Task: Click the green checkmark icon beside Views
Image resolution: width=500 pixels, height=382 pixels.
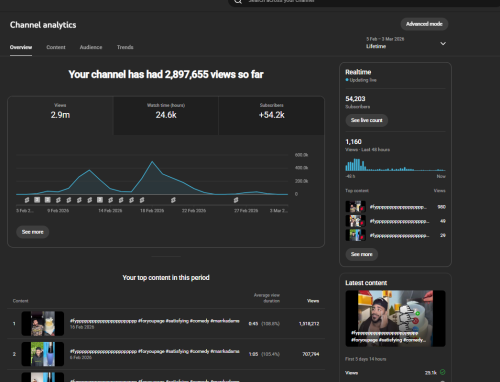Action: tap(443, 372)
